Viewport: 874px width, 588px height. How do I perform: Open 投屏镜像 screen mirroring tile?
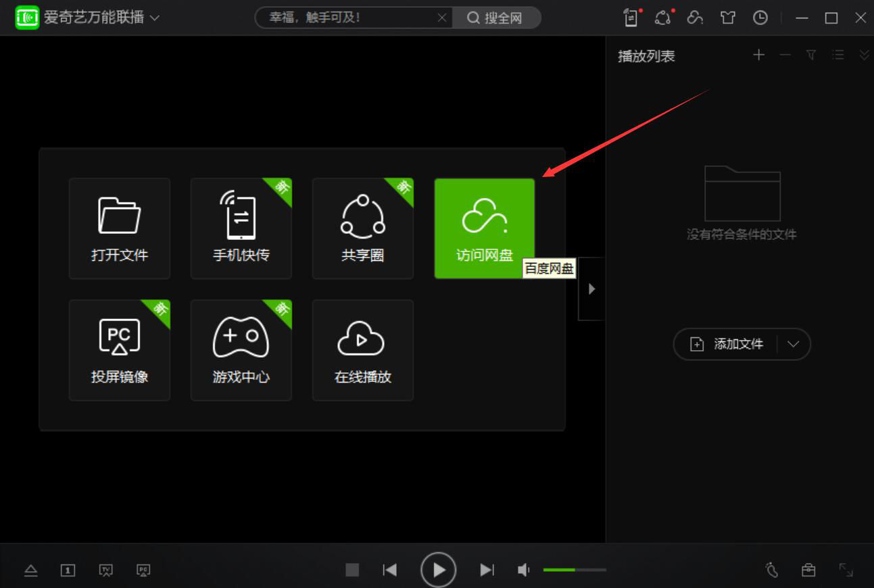coord(120,350)
